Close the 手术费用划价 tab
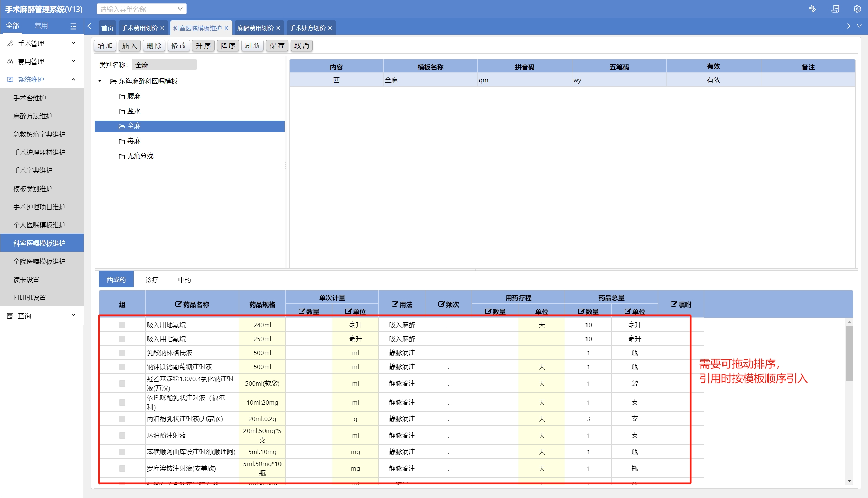The height and width of the screenshot is (498, 868). 163,28
